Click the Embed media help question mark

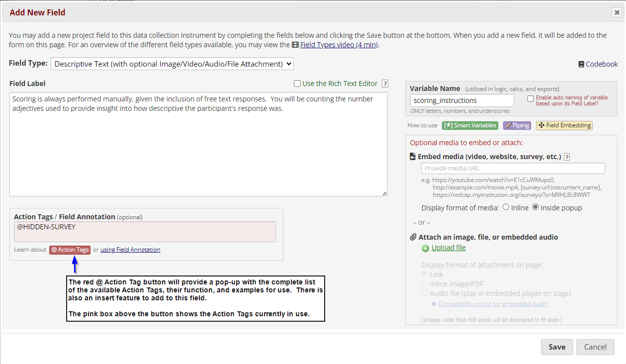click(567, 157)
